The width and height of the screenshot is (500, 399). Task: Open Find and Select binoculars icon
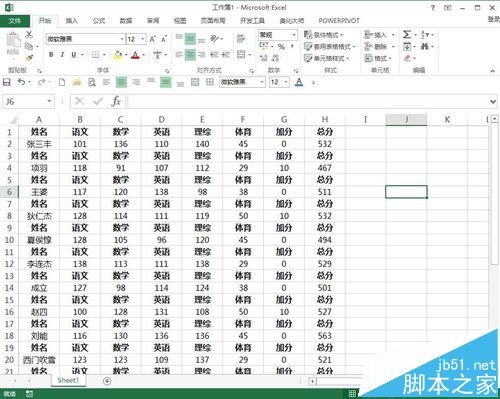click(425, 46)
